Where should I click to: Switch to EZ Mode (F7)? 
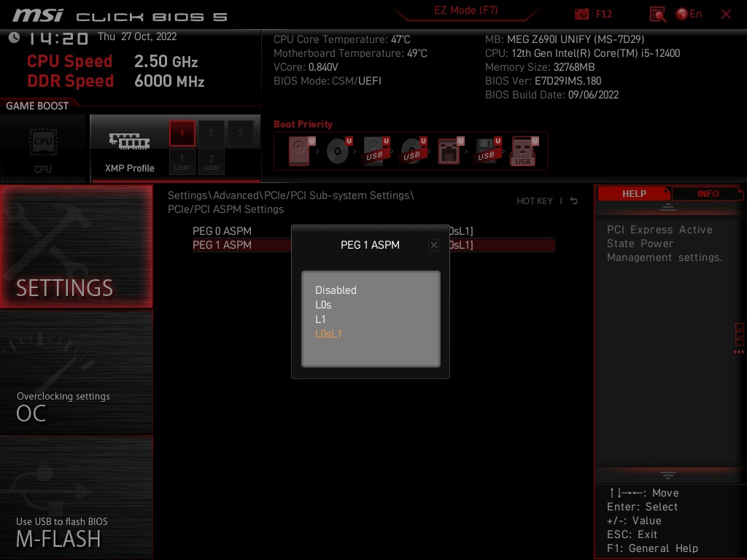pyautogui.click(x=465, y=10)
